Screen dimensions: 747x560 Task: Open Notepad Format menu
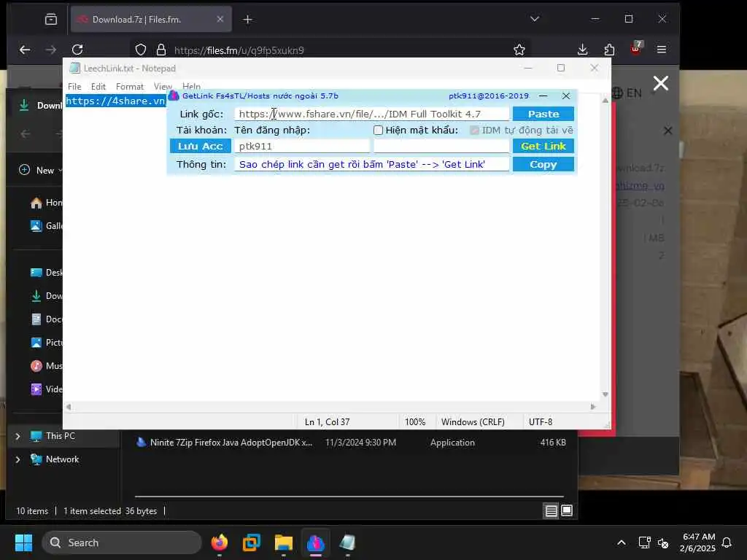pos(130,87)
